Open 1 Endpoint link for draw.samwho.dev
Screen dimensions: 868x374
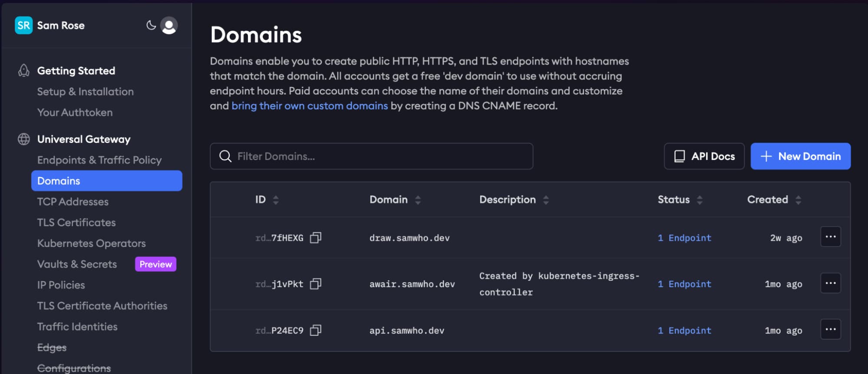click(x=684, y=238)
